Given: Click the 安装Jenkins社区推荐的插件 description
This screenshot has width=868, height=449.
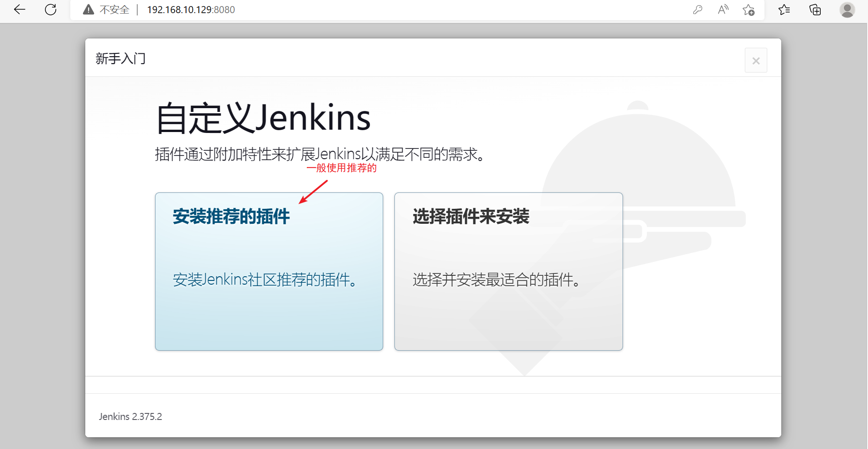Looking at the screenshot, I should coord(265,280).
